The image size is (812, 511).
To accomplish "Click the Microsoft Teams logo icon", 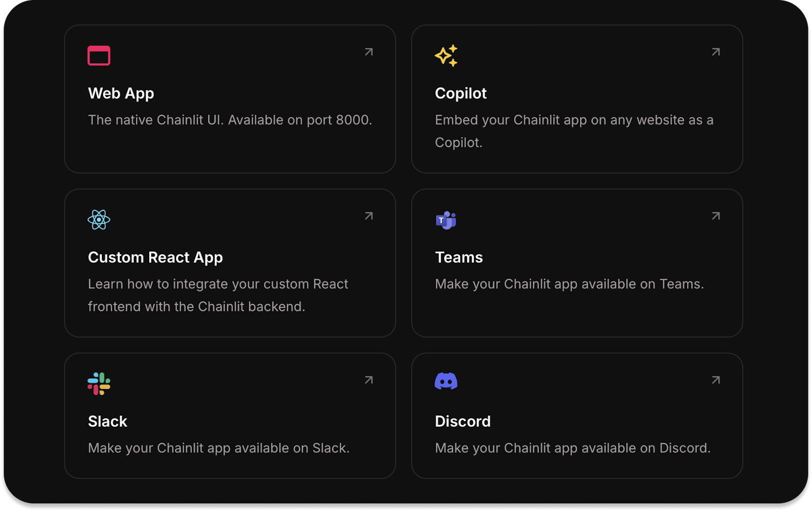I will [446, 220].
